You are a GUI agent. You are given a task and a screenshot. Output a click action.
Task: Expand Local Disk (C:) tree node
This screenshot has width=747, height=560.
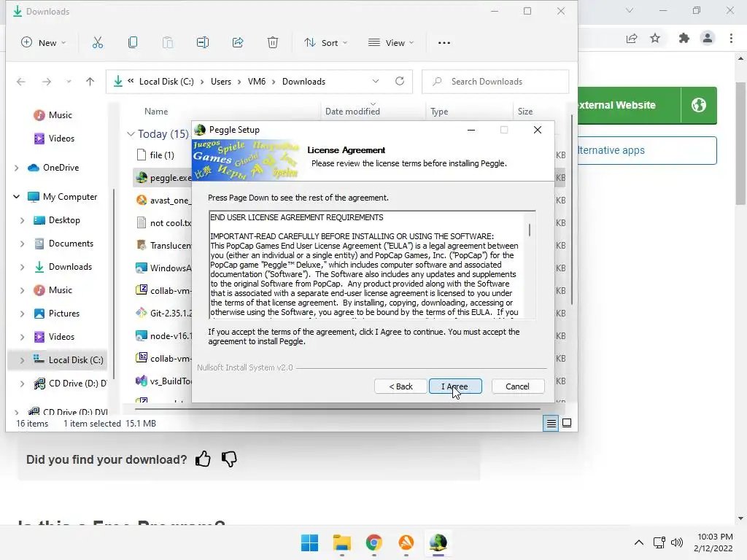pos(23,360)
